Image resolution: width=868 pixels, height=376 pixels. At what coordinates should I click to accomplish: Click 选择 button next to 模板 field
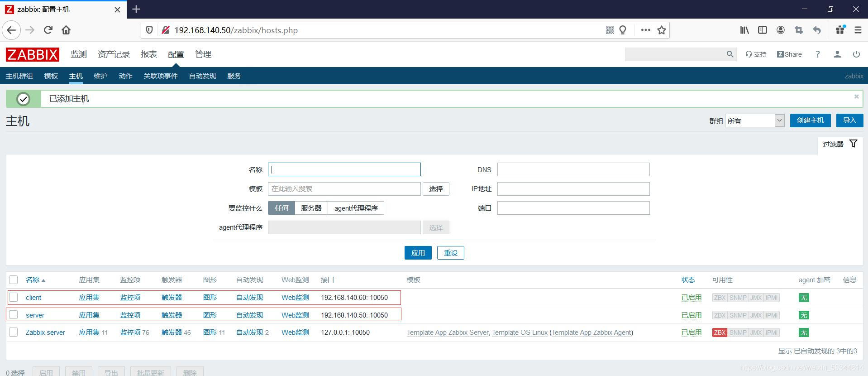click(x=436, y=189)
